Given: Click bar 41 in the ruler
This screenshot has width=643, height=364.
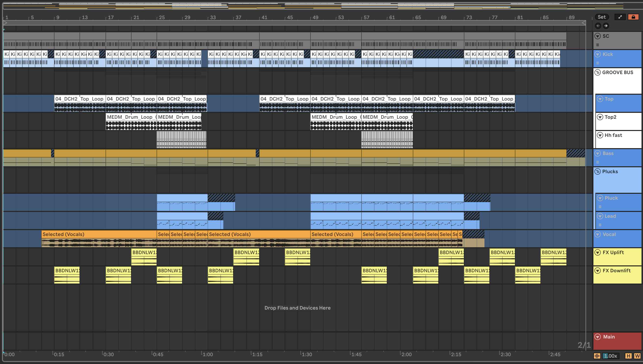Looking at the screenshot, I should coord(264,17).
